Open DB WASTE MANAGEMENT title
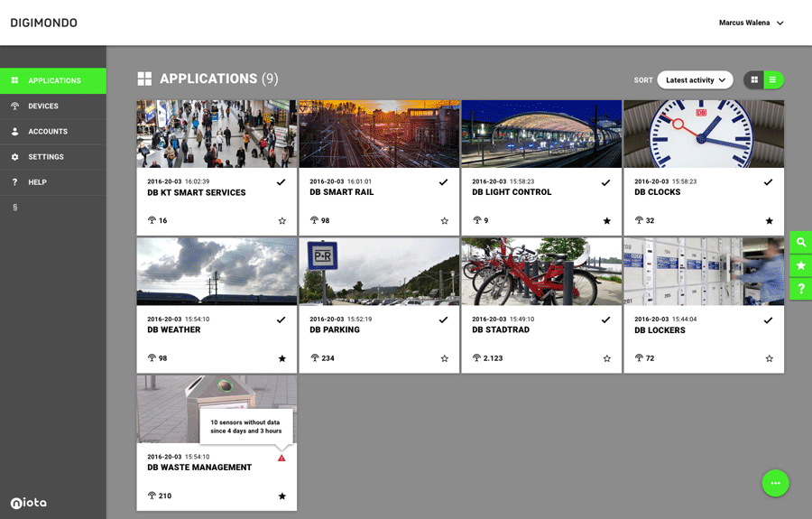The height and width of the screenshot is (519, 812). (x=199, y=468)
